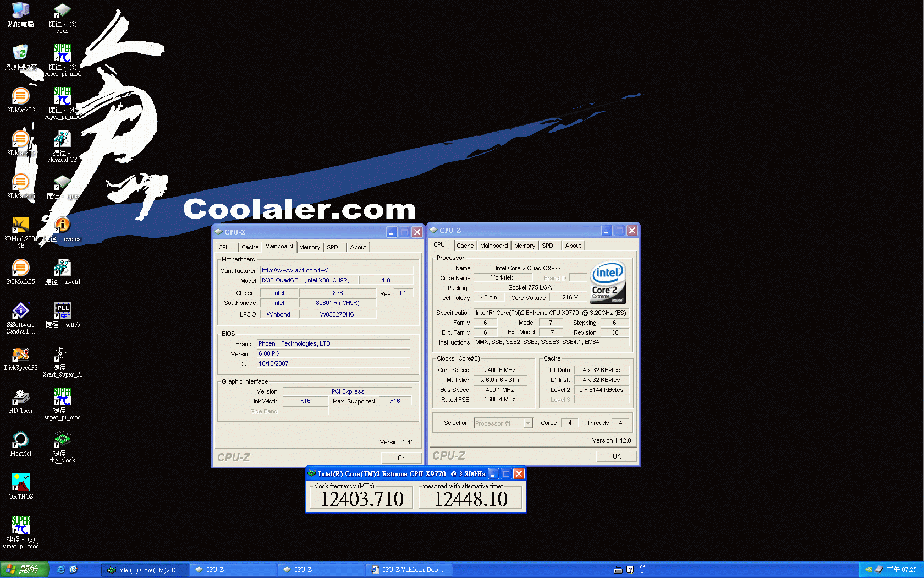This screenshot has width=924, height=578.
Task: Switch to the Cache tab in right CPU-Z window
Action: click(465, 246)
